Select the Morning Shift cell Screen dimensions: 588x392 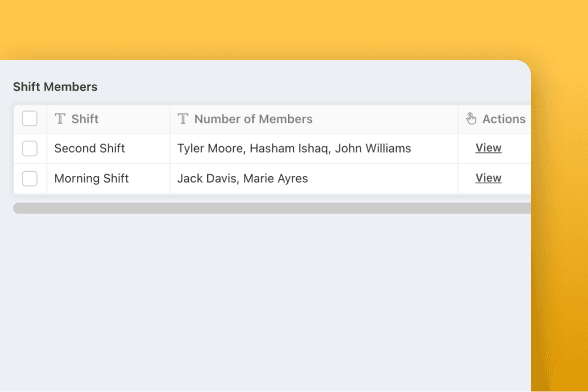tap(108, 179)
